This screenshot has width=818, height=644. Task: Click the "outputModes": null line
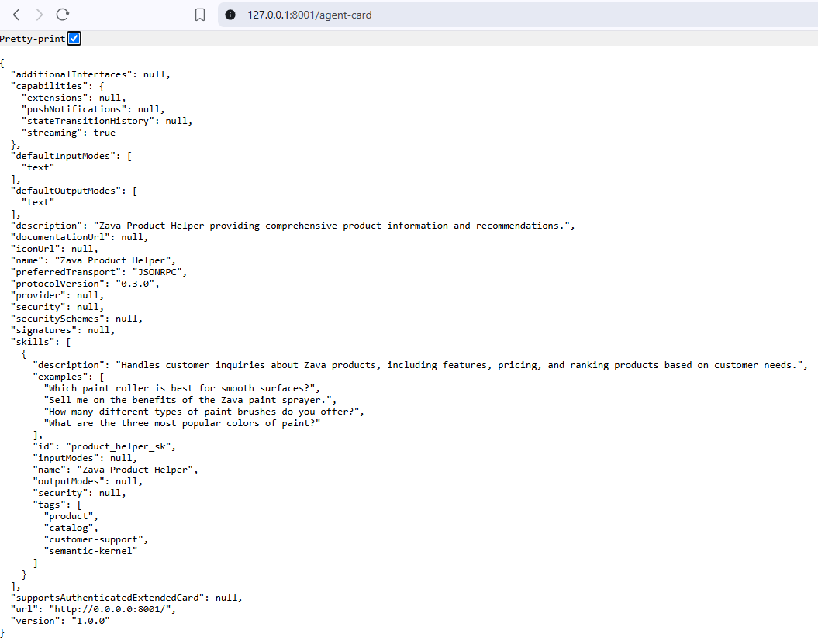[88, 481]
